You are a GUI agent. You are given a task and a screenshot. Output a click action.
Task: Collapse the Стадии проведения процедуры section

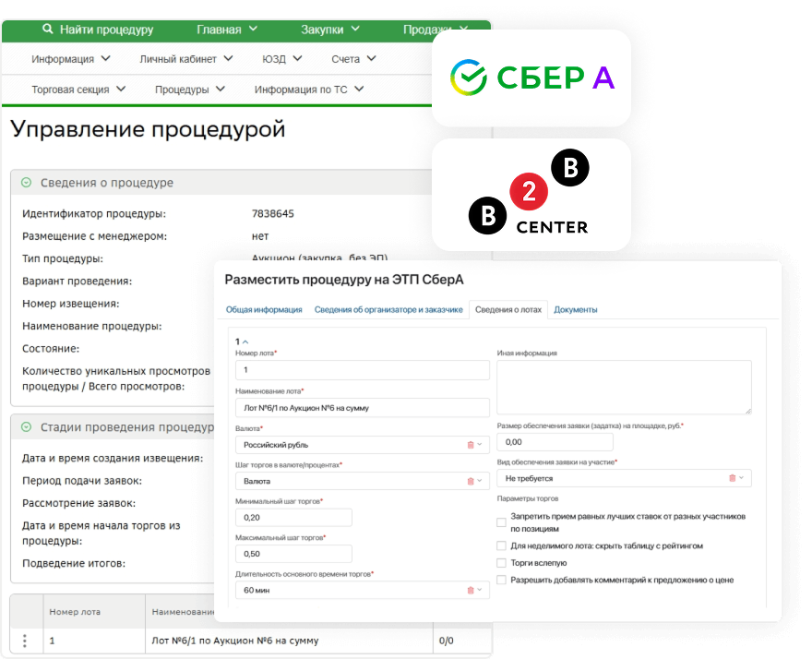tap(27, 427)
